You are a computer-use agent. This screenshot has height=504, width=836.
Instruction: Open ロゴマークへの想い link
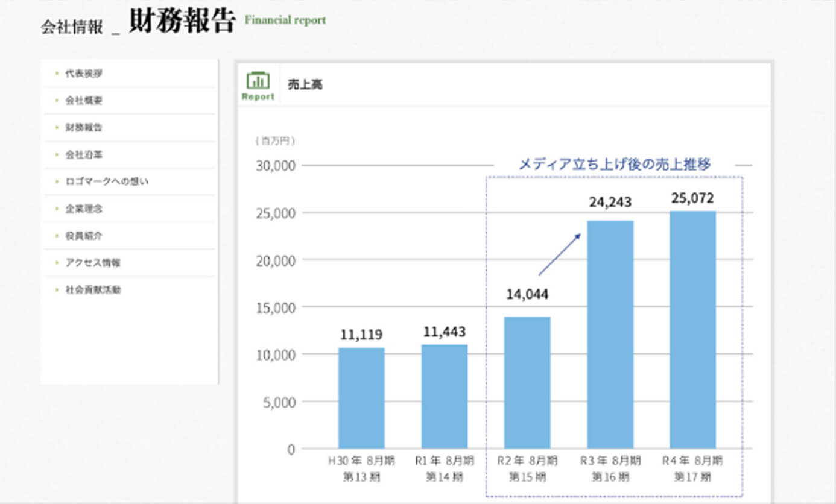(x=107, y=181)
